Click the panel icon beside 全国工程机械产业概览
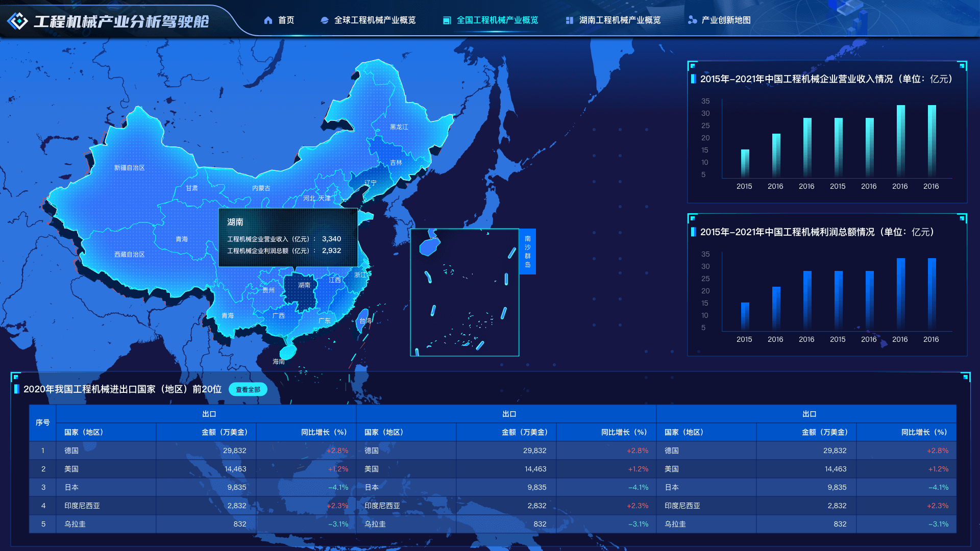The width and height of the screenshot is (980, 551). click(447, 20)
